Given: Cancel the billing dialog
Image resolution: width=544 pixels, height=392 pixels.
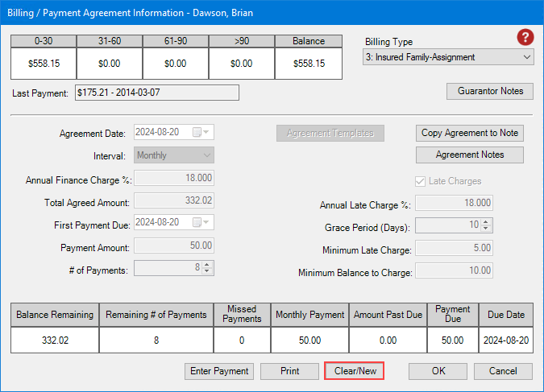Looking at the screenshot, I should pos(503,371).
